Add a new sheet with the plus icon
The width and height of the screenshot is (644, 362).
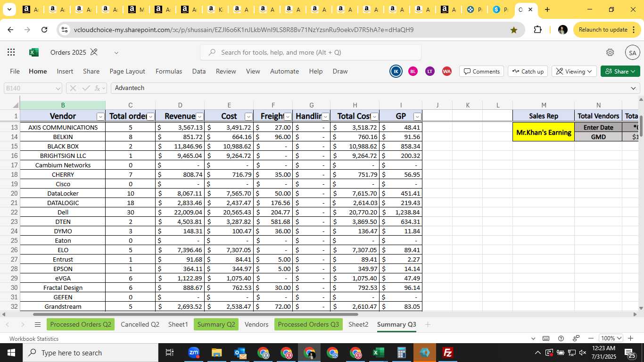[428, 324]
